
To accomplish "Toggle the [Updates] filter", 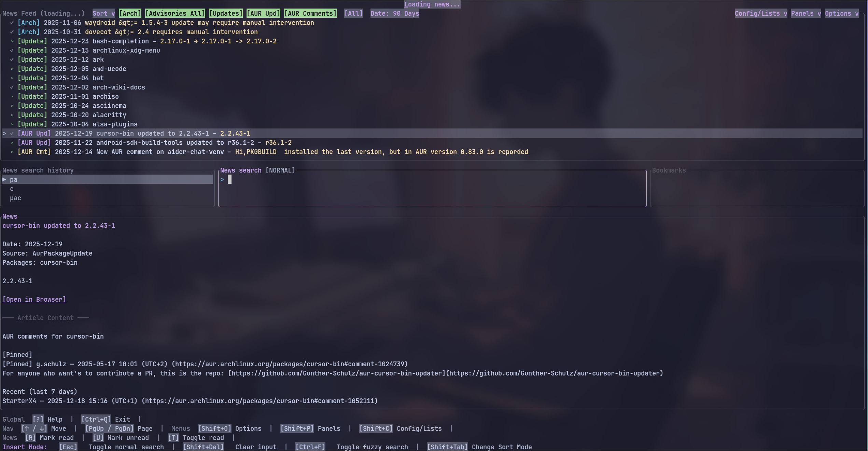I will [x=226, y=13].
